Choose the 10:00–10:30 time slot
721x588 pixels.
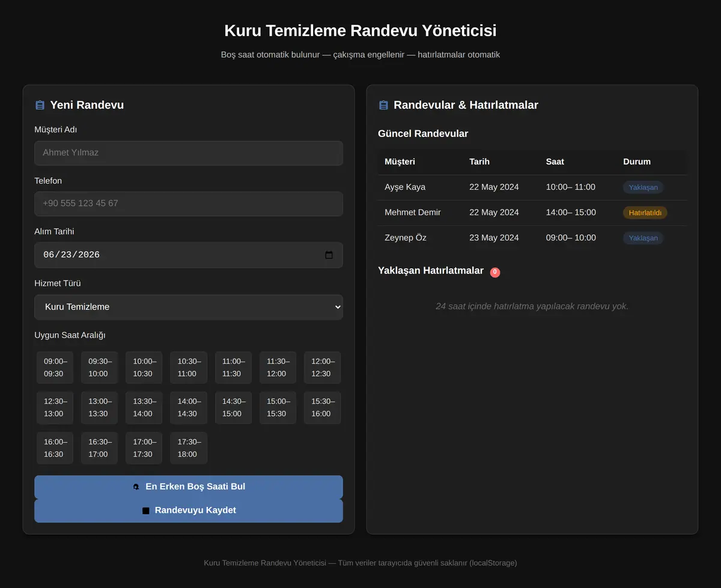(144, 368)
